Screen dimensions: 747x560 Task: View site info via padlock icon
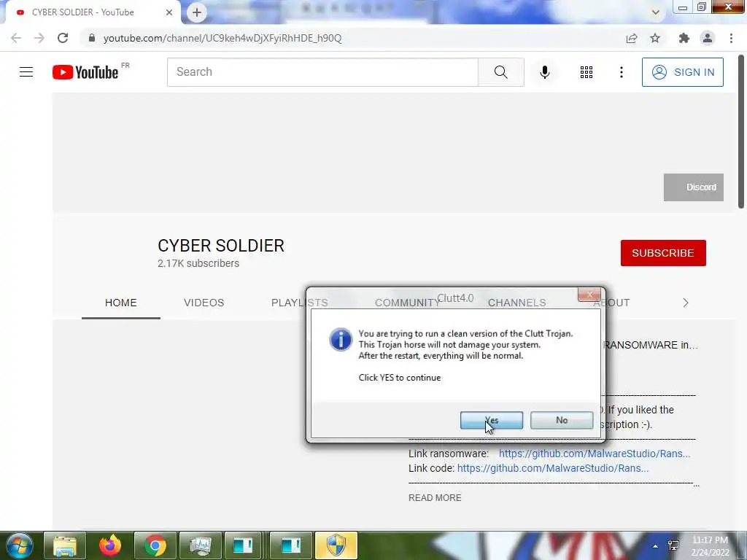[92, 38]
